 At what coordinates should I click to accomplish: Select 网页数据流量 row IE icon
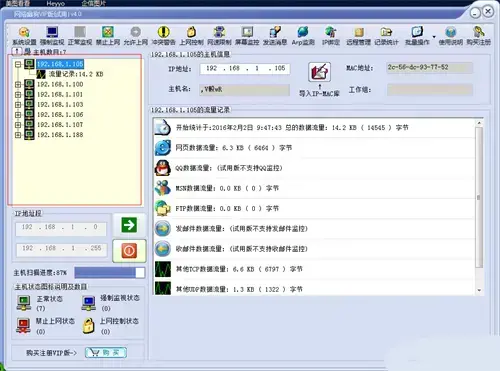tap(163, 148)
